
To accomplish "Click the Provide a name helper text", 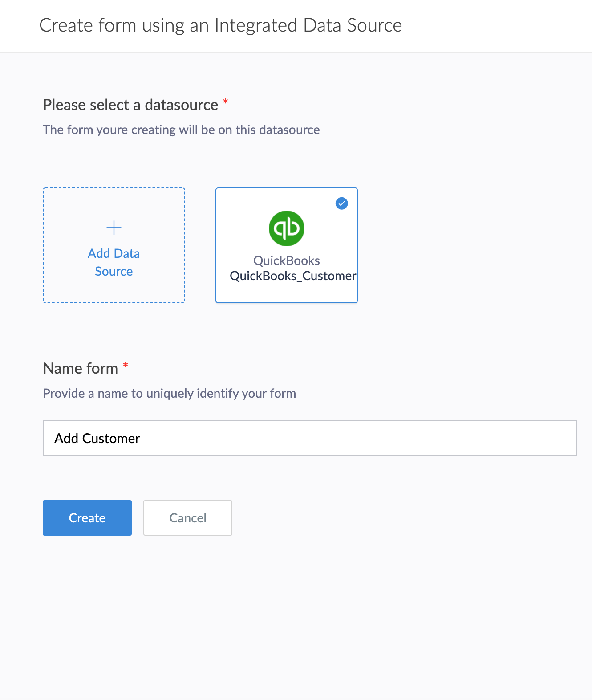I will pos(169,394).
